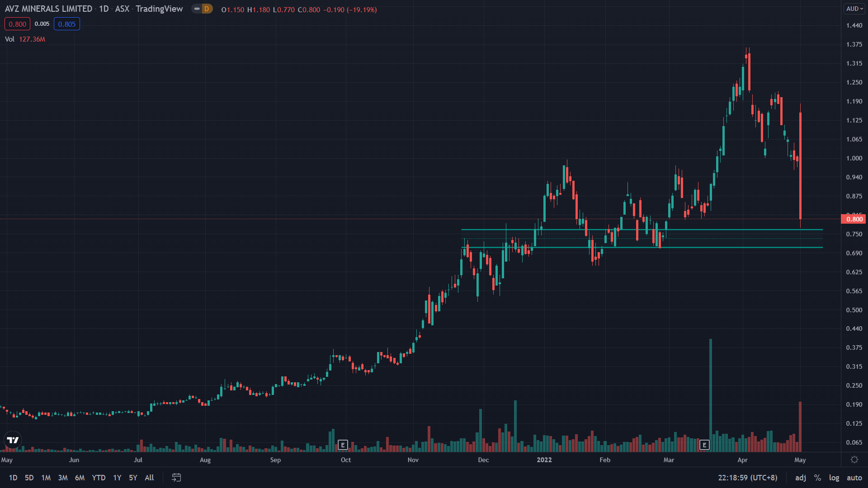Select the YTD date range

[99, 478]
